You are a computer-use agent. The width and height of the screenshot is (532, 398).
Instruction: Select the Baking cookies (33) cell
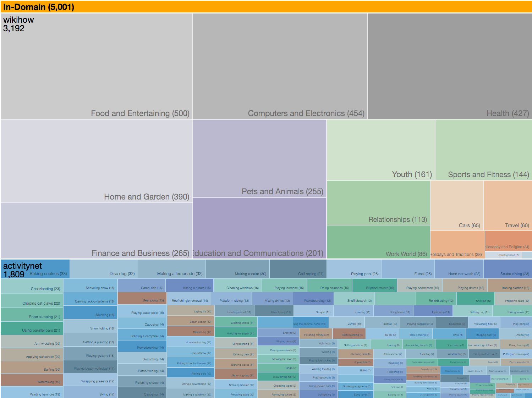(35, 269)
